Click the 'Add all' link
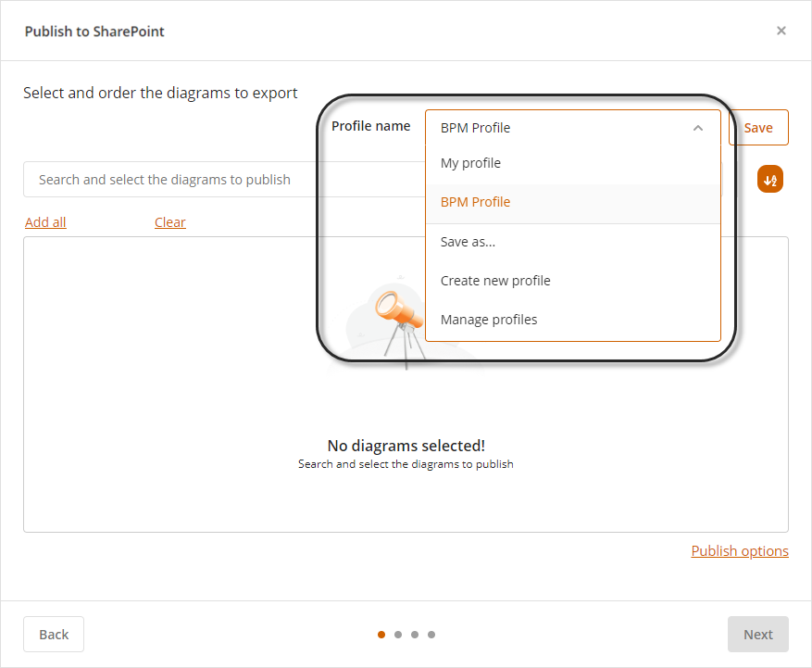This screenshot has height=668, width=812. coord(45,222)
